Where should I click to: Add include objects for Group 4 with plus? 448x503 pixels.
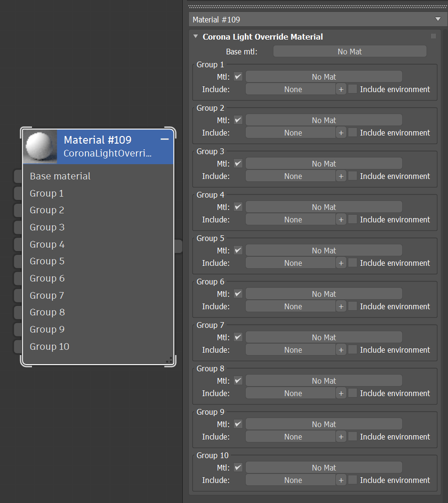pos(341,220)
